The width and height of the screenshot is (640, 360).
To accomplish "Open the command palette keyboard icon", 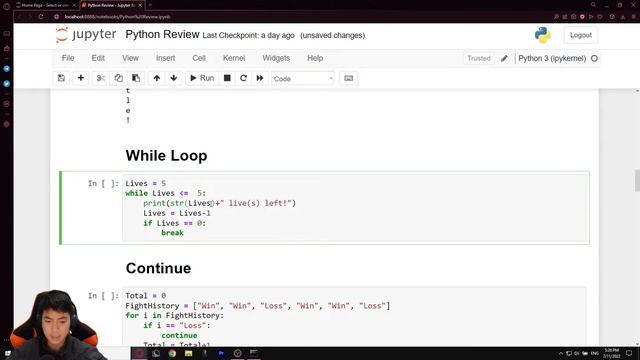I will 349,78.
